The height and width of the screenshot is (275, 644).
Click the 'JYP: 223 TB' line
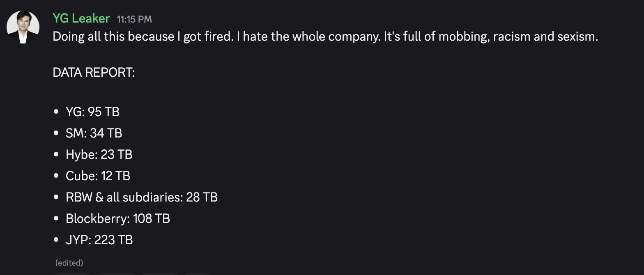click(99, 239)
